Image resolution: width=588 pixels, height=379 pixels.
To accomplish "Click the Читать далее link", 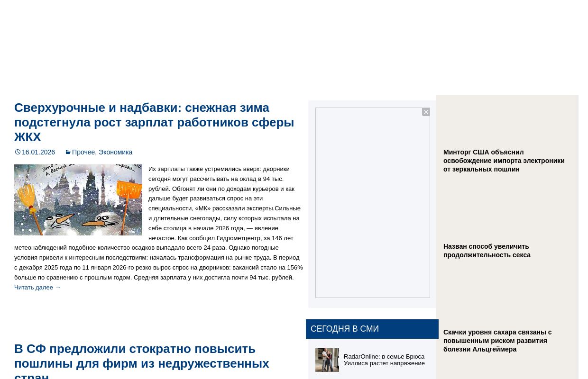I will tap(34, 287).
